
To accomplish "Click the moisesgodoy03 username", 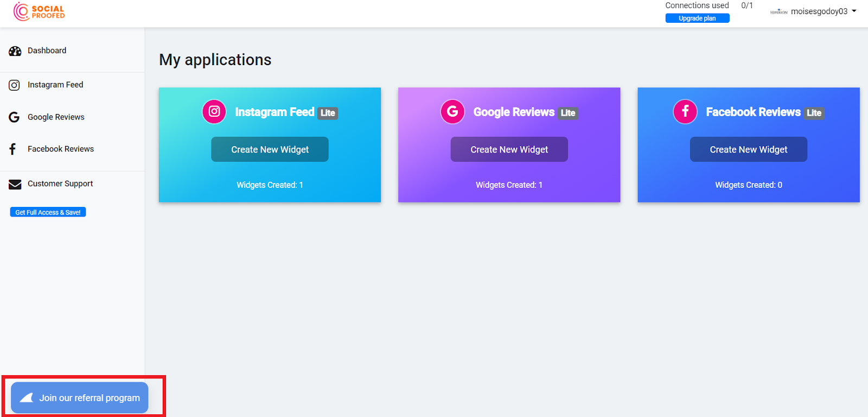I will [819, 11].
